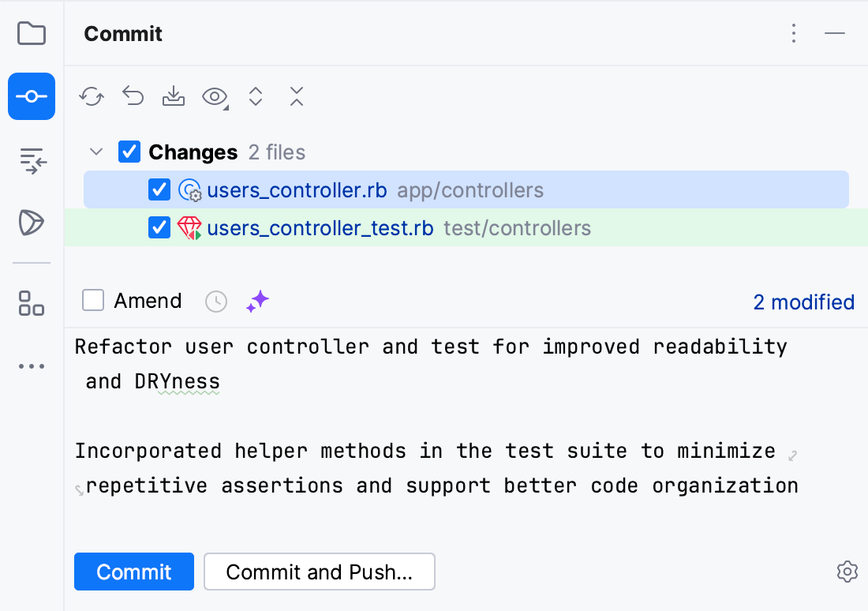Show commit message history clock icon

pos(216,301)
